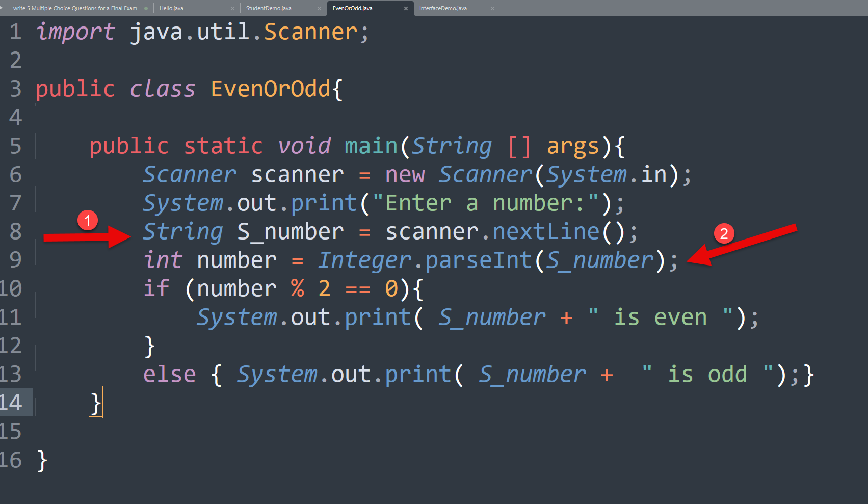
Task: Click line number 3 in the gutter
Action: click(16, 89)
